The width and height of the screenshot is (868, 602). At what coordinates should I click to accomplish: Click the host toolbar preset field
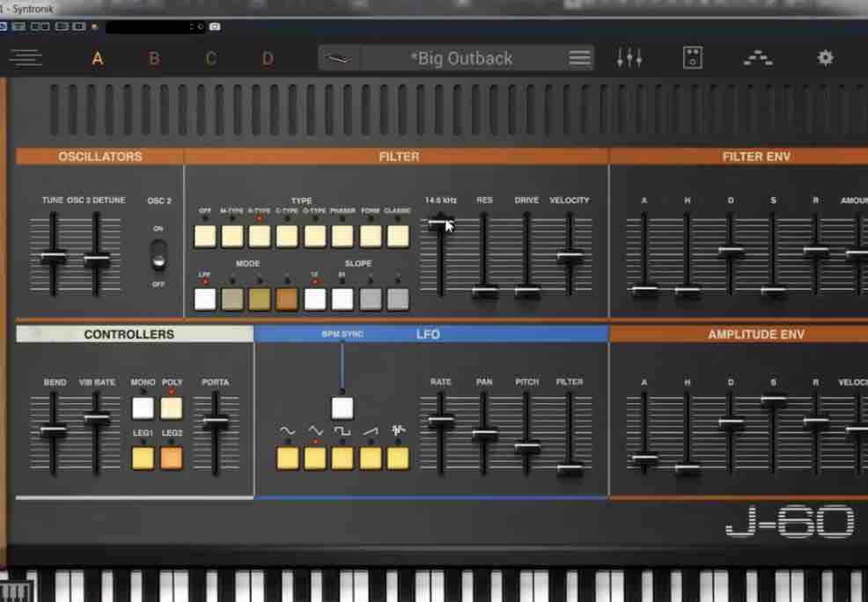[x=155, y=26]
